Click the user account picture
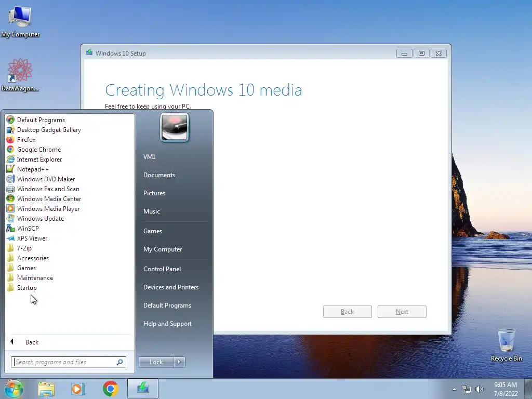532x399 pixels. (x=175, y=127)
